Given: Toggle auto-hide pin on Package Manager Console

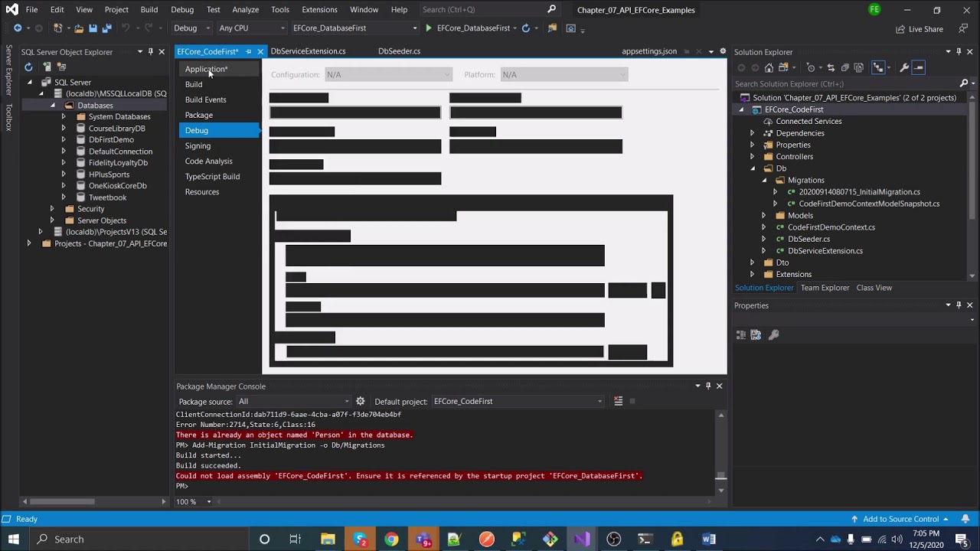Looking at the screenshot, I should click(708, 386).
